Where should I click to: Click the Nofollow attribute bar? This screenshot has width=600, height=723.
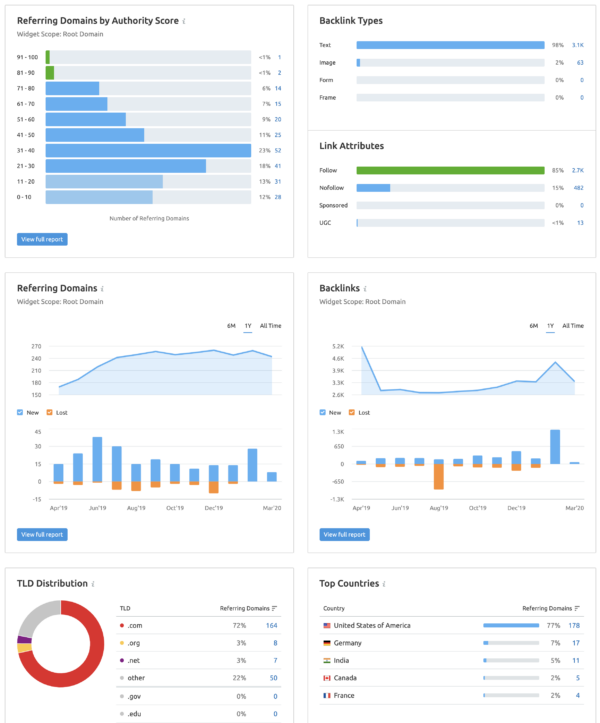[373, 188]
